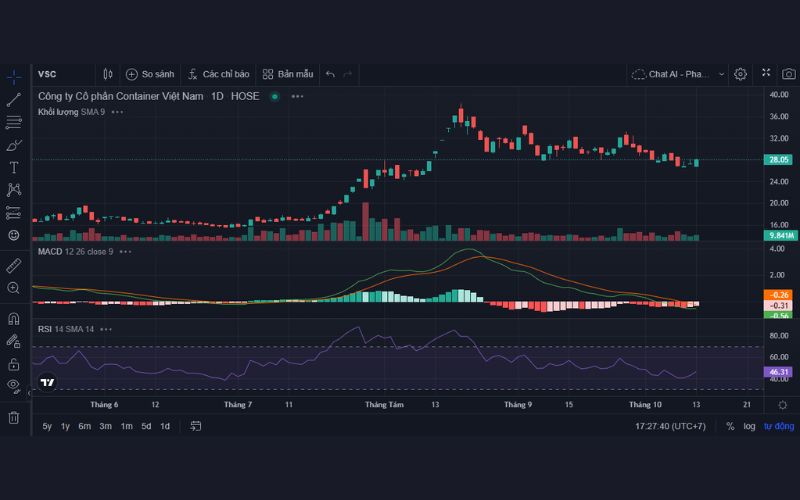This screenshot has width=800, height=500.
Task: Select the trend line drawing tool
Action: coord(14,99)
